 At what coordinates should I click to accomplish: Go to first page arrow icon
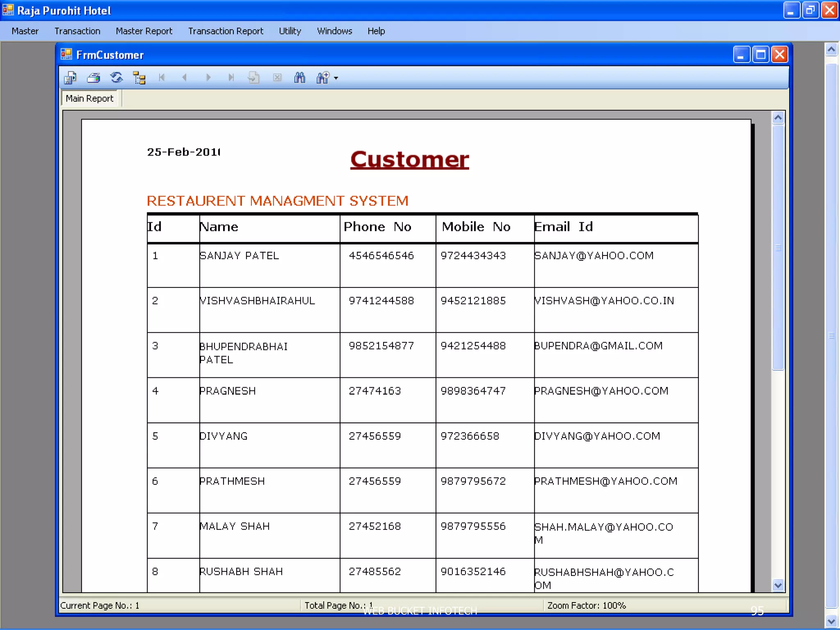[x=162, y=78]
